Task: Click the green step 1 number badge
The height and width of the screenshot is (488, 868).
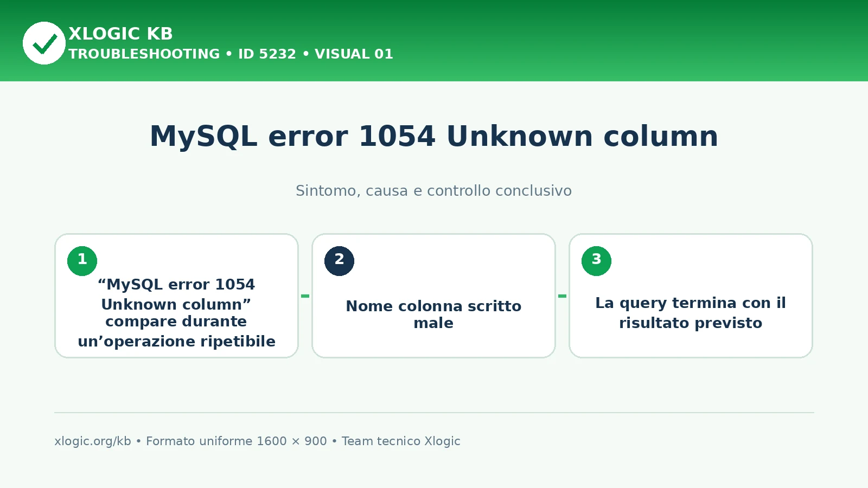Action: [82, 261]
